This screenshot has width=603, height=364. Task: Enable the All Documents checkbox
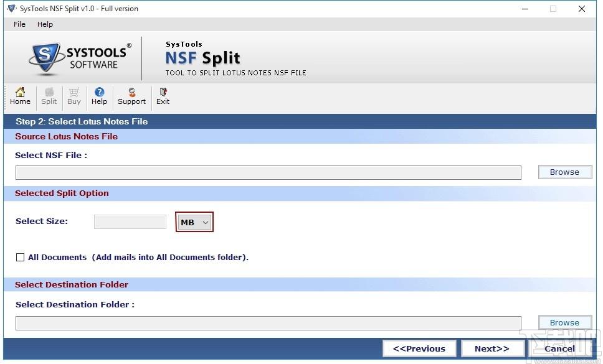pos(20,257)
